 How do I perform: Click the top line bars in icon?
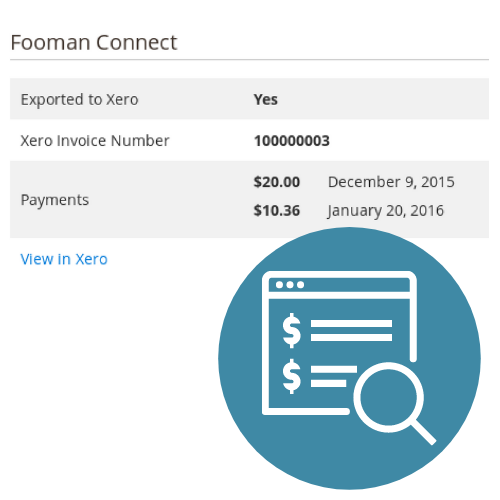pos(351,330)
